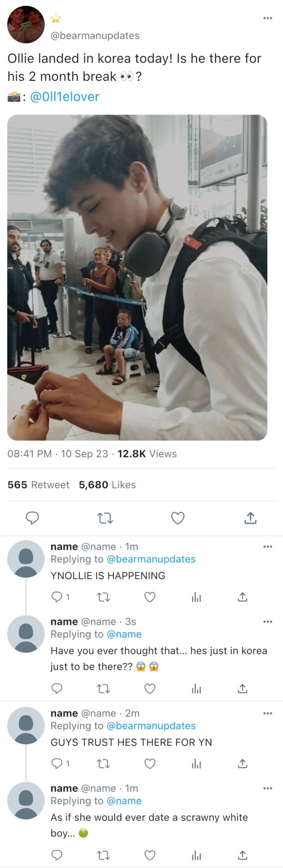View analytics of 'just in korea' reply
Viewport: 283px width, 868px height.
[x=196, y=689]
